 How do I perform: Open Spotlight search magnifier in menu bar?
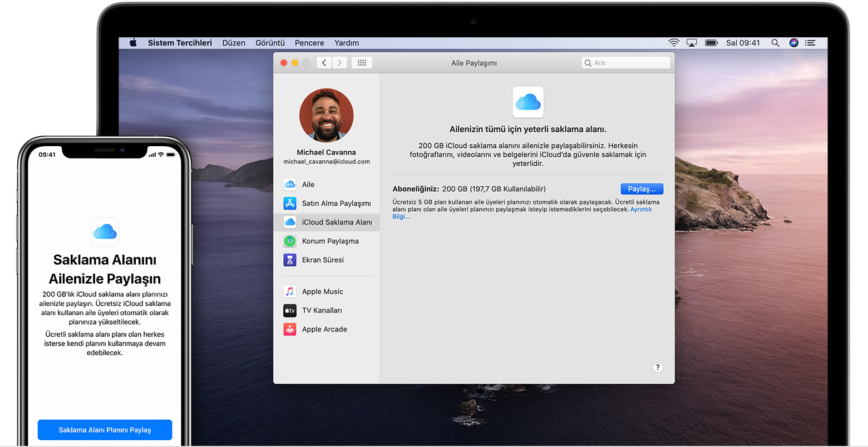[775, 43]
